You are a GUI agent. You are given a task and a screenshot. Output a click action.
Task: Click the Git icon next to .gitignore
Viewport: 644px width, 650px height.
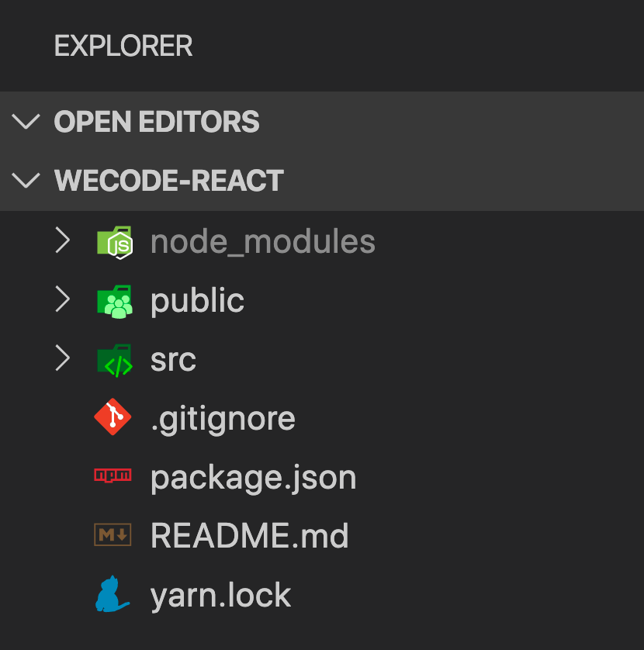[x=113, y=417]
